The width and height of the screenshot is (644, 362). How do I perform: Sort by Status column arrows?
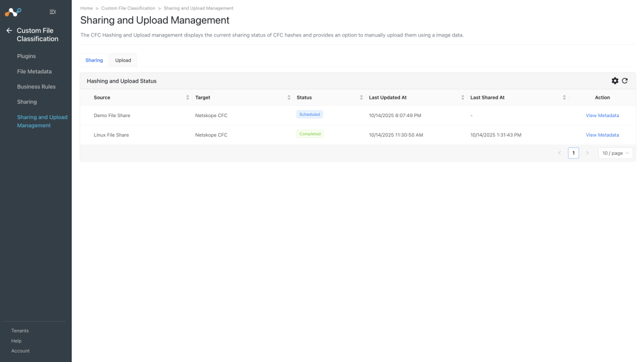coord(362,98)
